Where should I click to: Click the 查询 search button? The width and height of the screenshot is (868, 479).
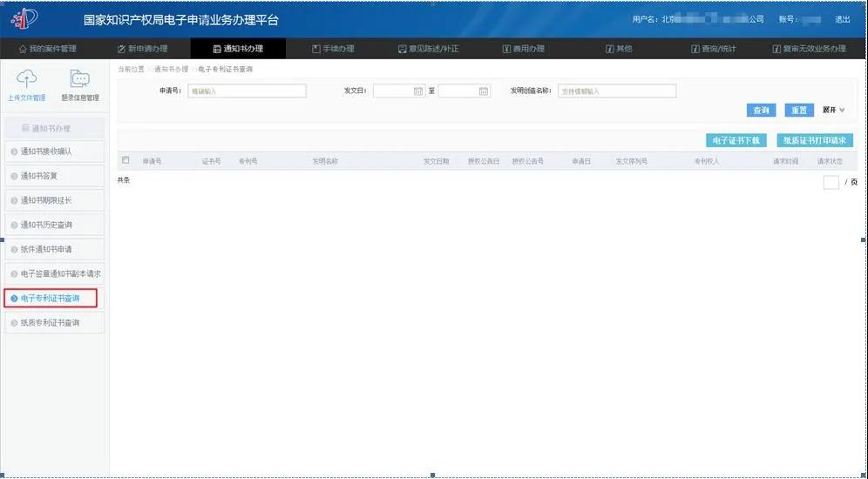point(761,111)
